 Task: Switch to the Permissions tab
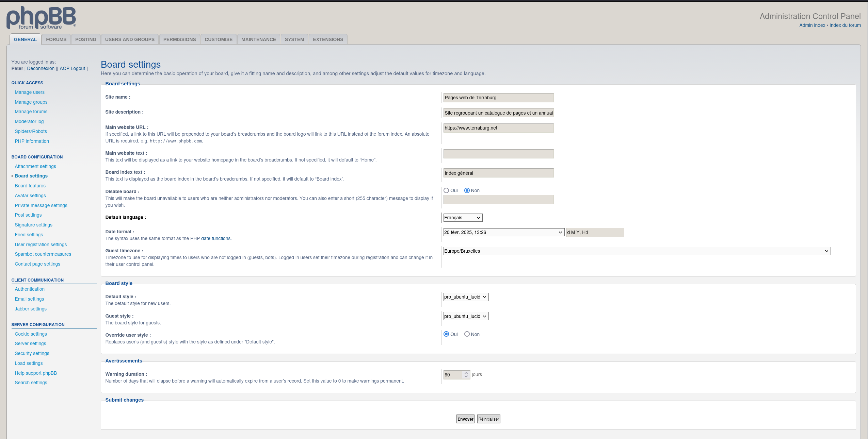point(179,39)
